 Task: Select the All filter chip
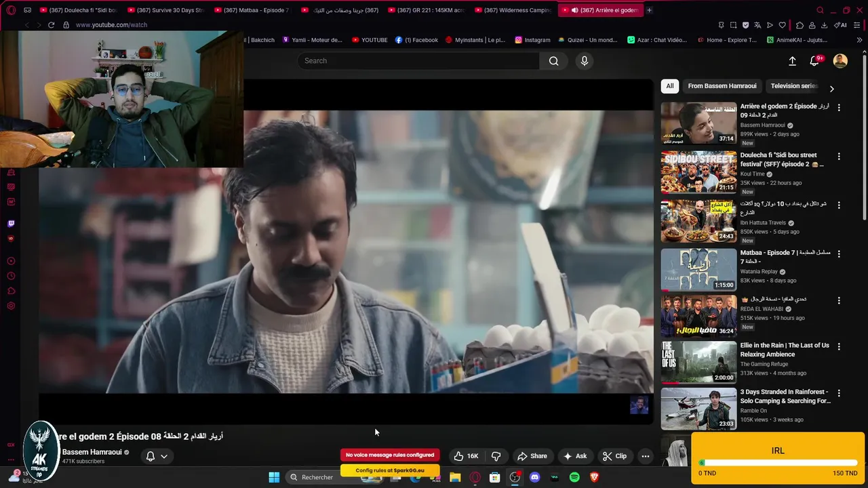(x=670, y=86)
